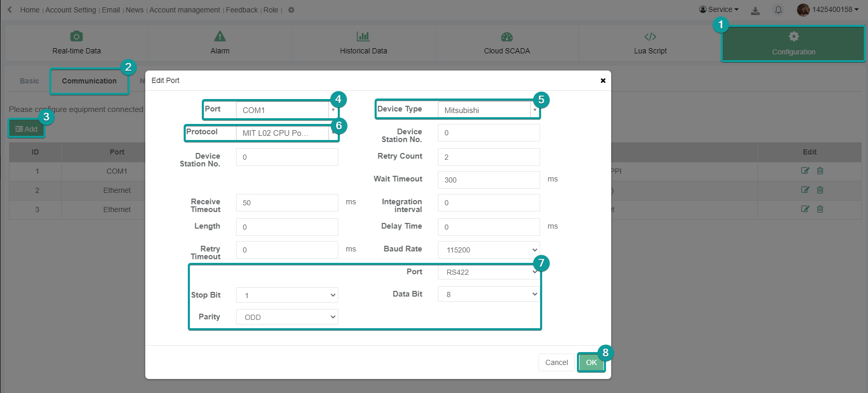Open the Service menu

click(719, 9)
